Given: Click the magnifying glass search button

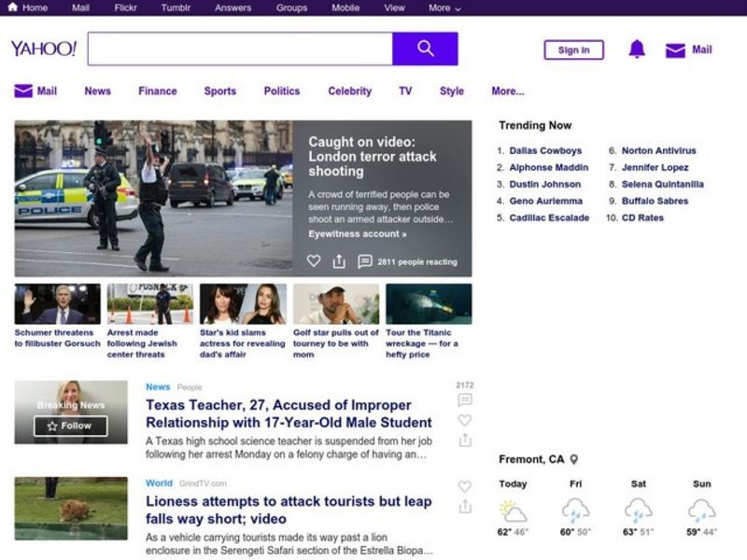Looking at the screenshot, I should pos(425,49).
